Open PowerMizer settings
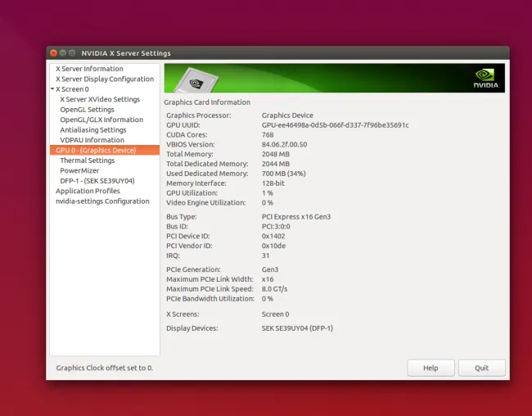This screenshot has height=416, width=532. pos(81,171)
